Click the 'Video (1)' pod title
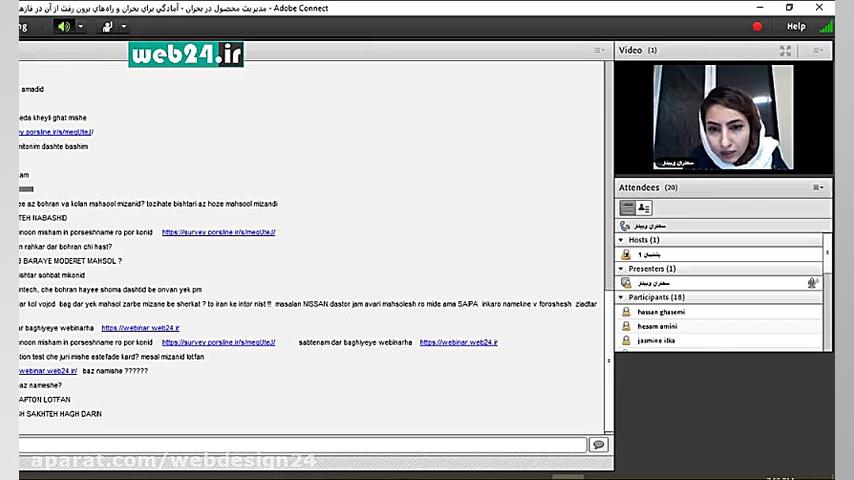The width and height of the screenshot is (854, 480). 637,50
